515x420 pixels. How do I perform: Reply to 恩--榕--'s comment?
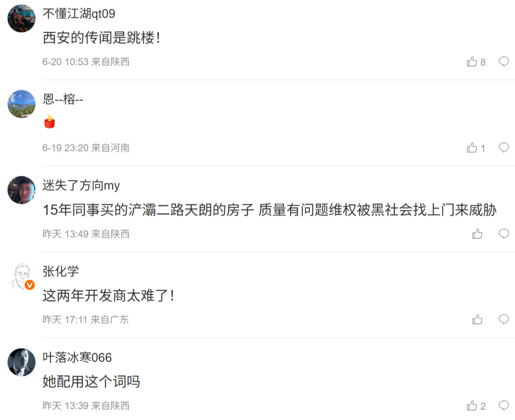[503, 147]
